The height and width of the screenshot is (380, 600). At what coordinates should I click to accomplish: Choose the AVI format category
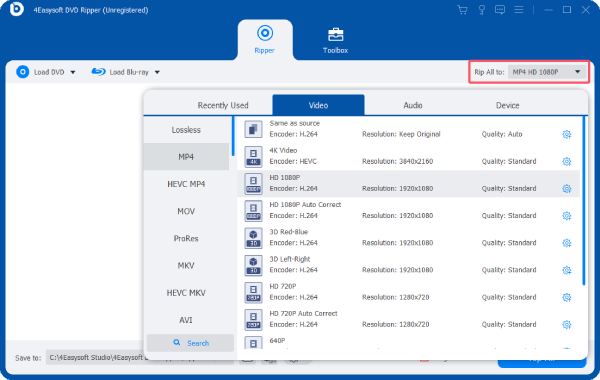point(186,320)
